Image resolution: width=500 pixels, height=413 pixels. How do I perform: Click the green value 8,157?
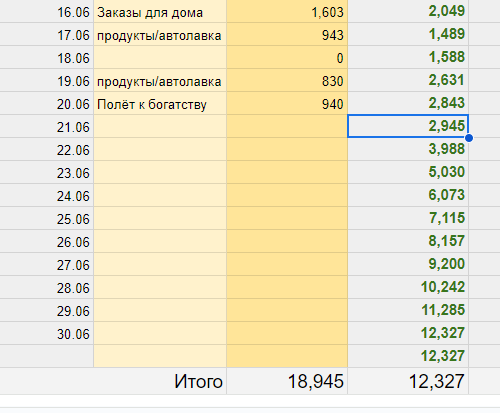click(x=408, y=241)
